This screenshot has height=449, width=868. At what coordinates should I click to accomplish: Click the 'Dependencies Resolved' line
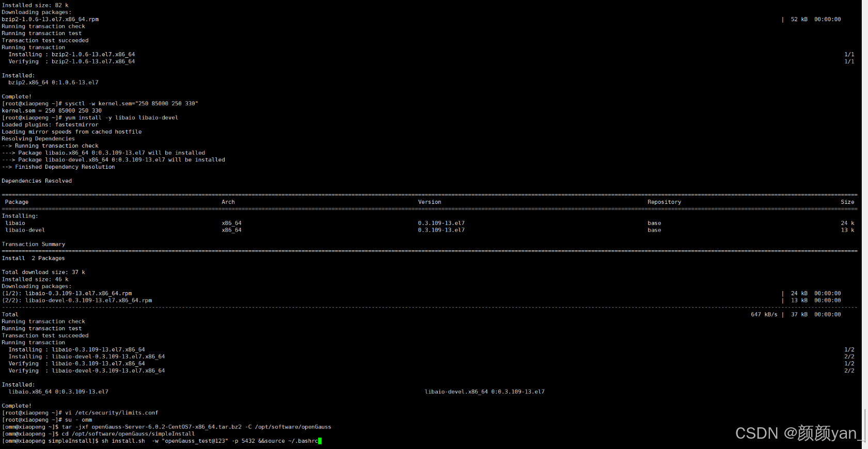pyautogui.click(x=37, y=181)
